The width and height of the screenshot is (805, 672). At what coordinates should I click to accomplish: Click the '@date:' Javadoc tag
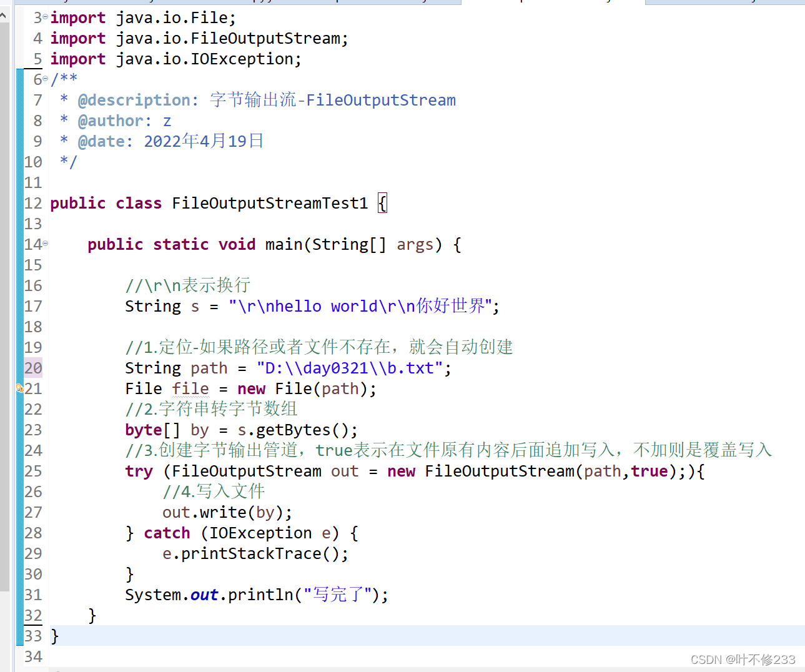point(106,141)
